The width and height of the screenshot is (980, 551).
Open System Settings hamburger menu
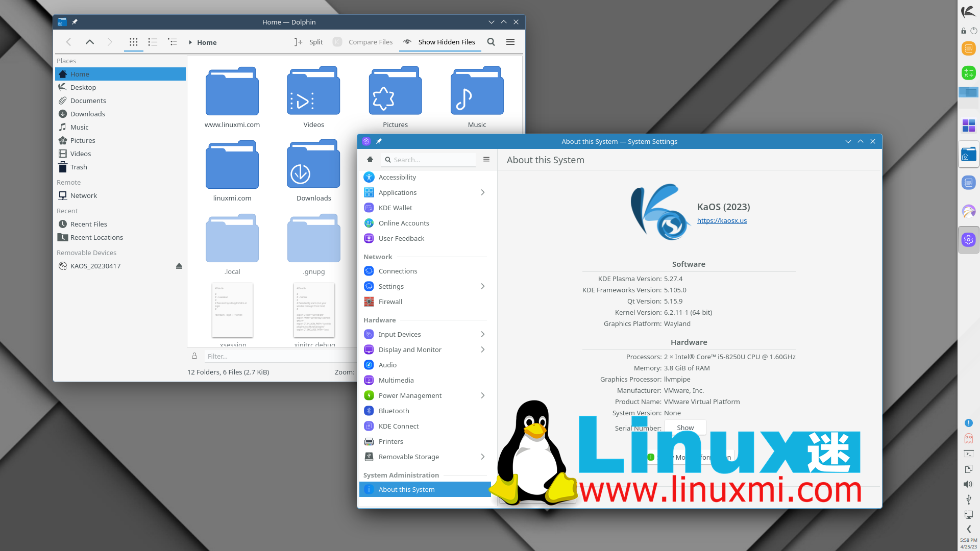pyautogui.click(x=486, y=160)
